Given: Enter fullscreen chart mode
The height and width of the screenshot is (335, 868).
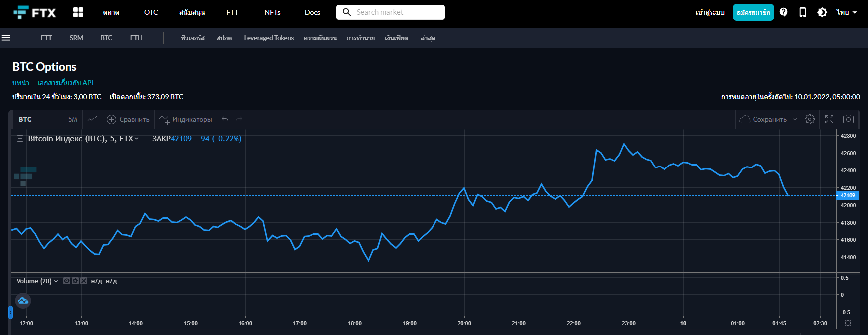Looking at the screenshot, I should tap(829, 119).
